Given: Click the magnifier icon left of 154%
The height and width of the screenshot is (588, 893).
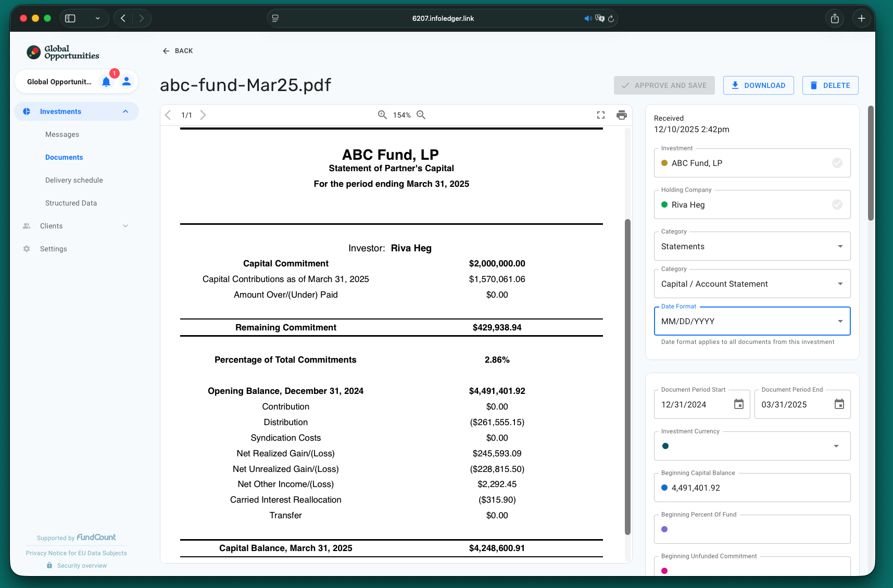Looking at the screenshot, I should 382,115.
